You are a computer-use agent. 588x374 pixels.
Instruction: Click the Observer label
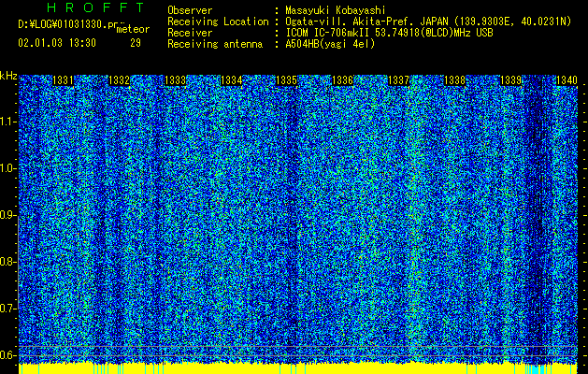point(190,10)
